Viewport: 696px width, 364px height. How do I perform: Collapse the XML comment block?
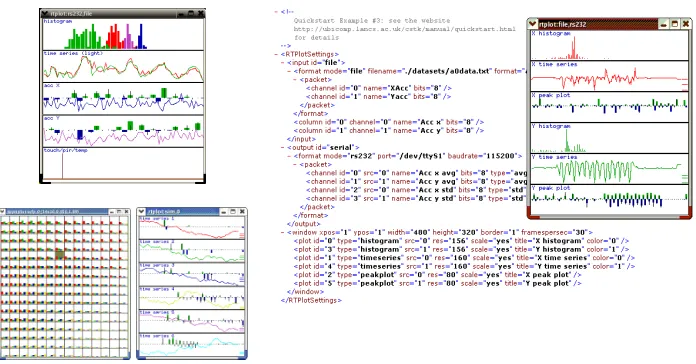(x=277, y=12)
